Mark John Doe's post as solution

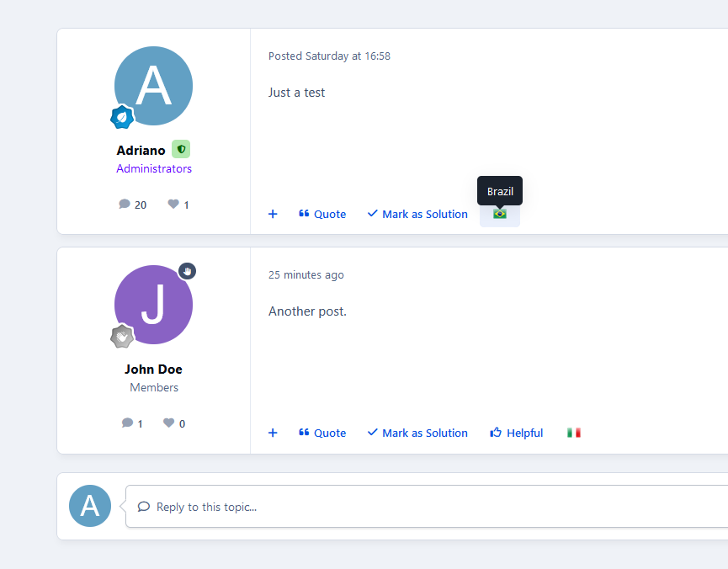point(417,433)
